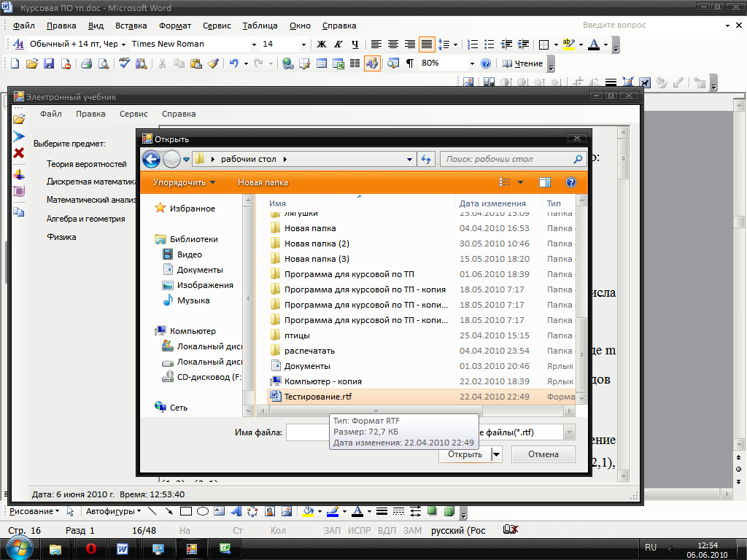The height and width of the screenshot is (560, 747).
Task: Sort by Дата изменения column header
Action: (x=492, y=203)
